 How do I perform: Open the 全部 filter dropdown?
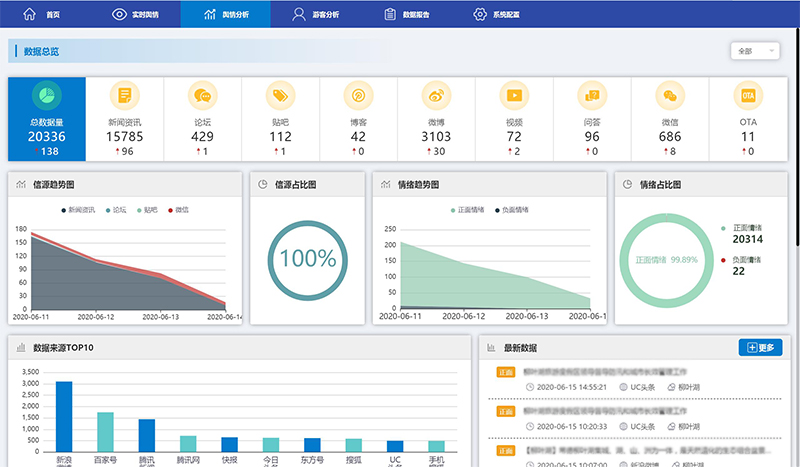(755, 51)
